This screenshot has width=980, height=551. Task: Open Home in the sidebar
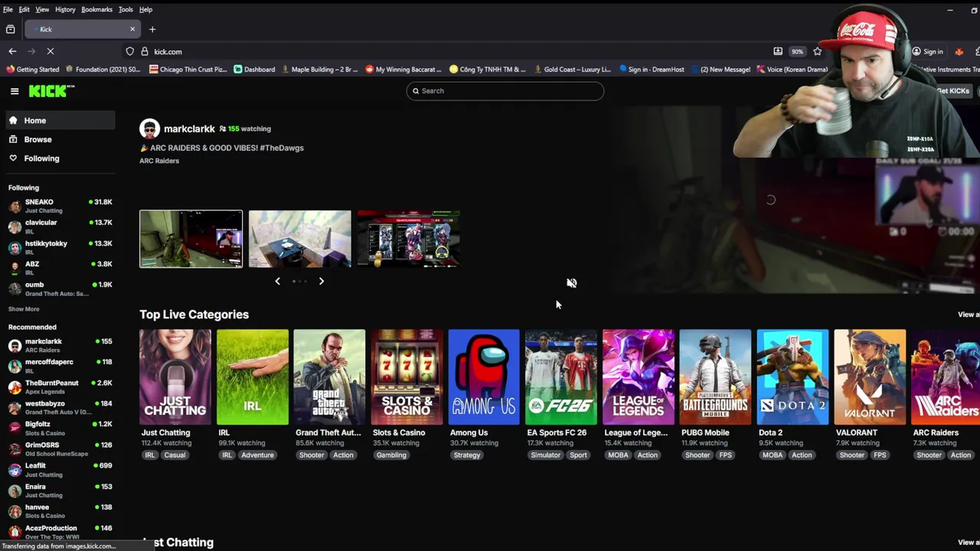click(59, 120)
